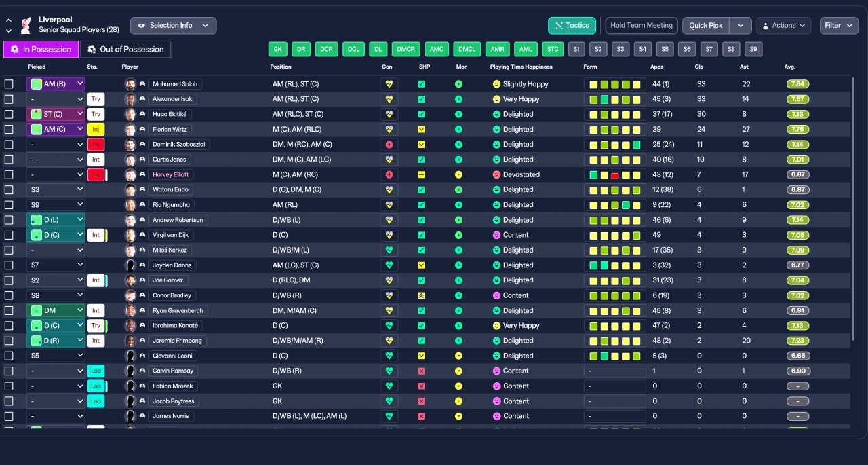This screenshot has height=465, width=868.
Task: Tick Joe Gomez's row checkbox
Action: pyautogui.click(x=9, y=280)
